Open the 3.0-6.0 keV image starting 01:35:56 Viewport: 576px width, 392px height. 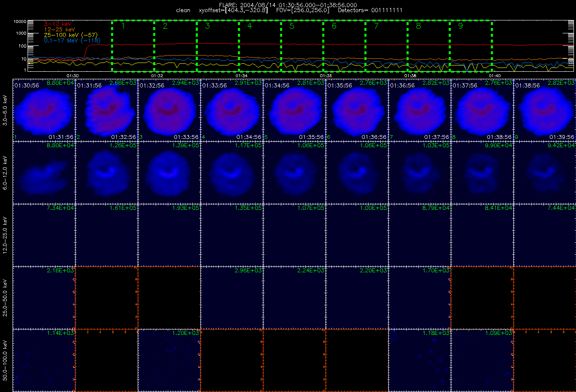pos(357,110)
